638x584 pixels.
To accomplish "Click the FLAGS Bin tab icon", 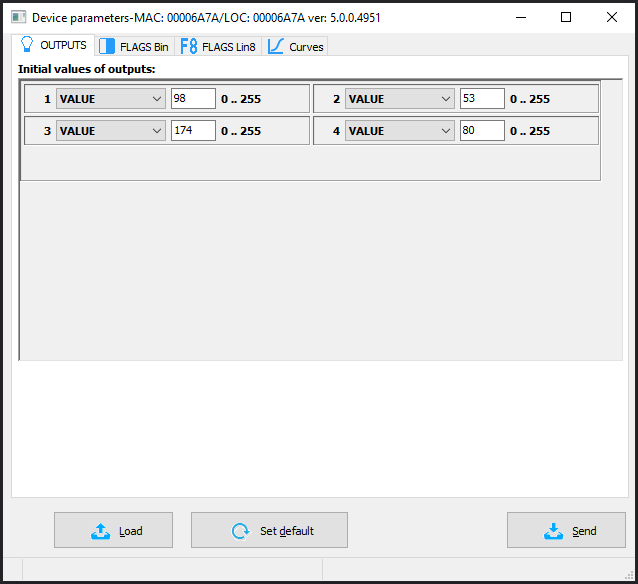I will coord(107,46).
